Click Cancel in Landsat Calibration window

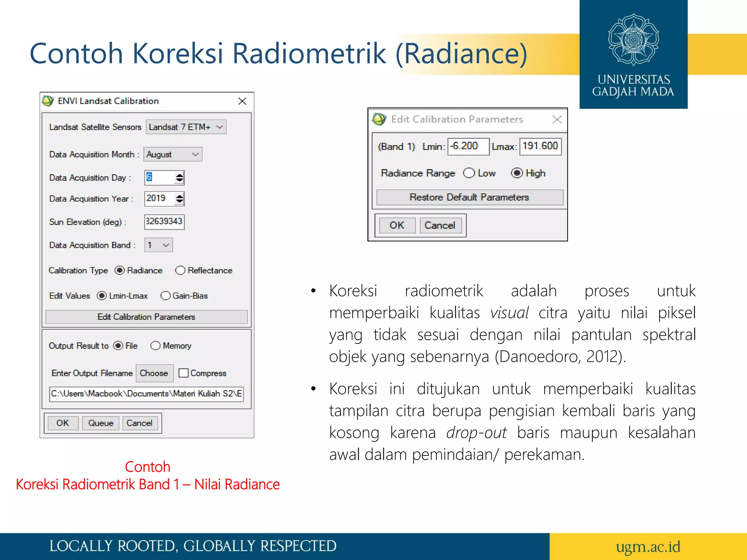139,423
